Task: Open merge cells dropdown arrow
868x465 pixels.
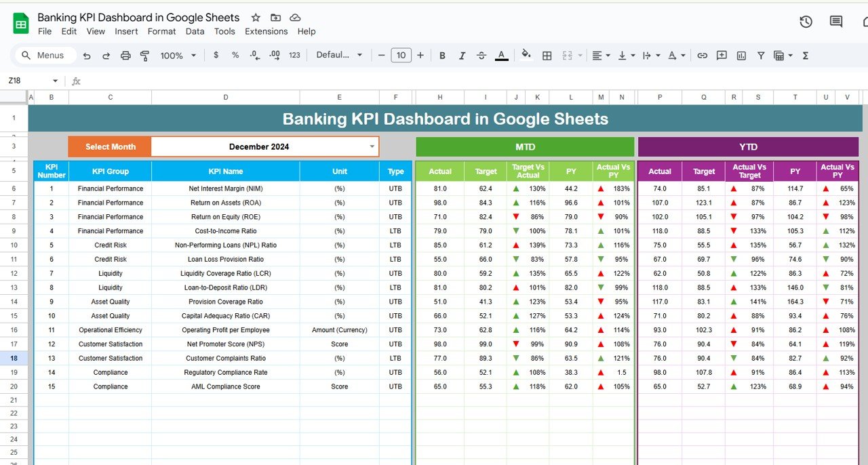Action: 580,56
